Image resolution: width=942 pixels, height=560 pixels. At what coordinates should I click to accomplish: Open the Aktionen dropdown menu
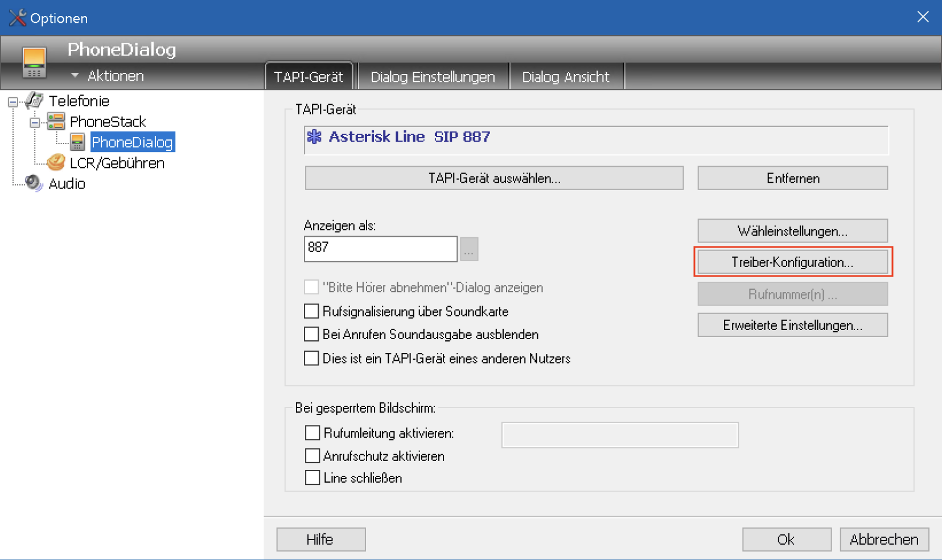108,76
